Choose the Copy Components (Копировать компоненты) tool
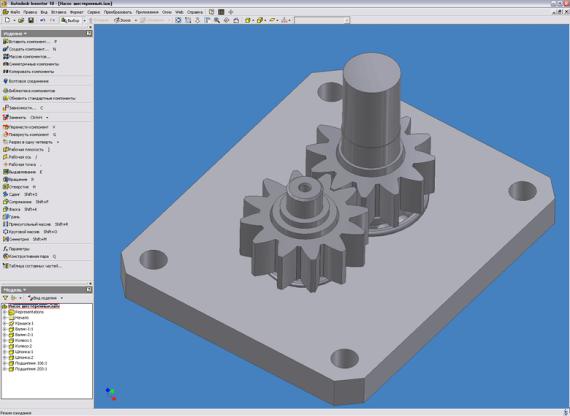The height and width of the screenshot is (416, 570). click(28, 72)
